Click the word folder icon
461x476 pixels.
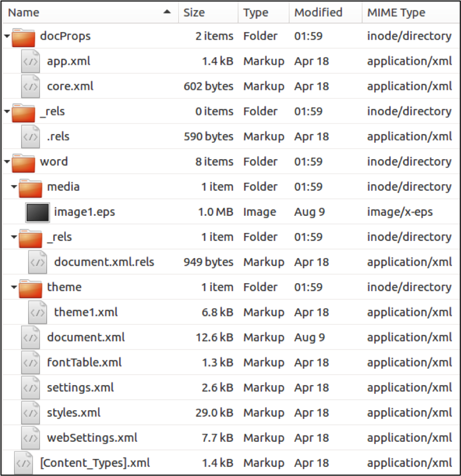23,162
